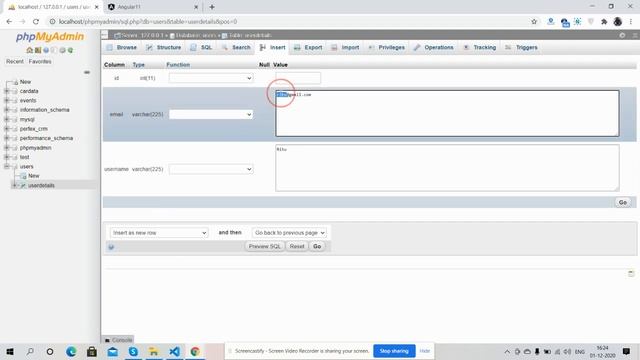
Task: Open the Recent tables link
Action: point(15,62)
